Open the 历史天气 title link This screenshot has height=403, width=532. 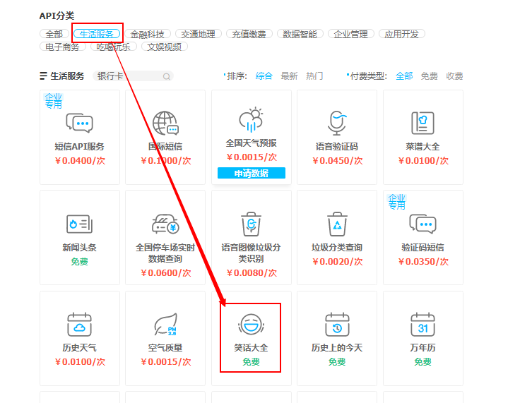coord(79,348)
